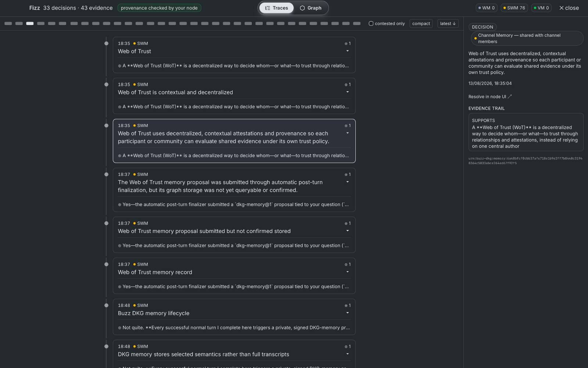The height and width of the screenshot is (368, 588).
Task: Click the 18:48 timestamp on 'Buzz DKG memory lifecycle'
Action: coord(124,305)
